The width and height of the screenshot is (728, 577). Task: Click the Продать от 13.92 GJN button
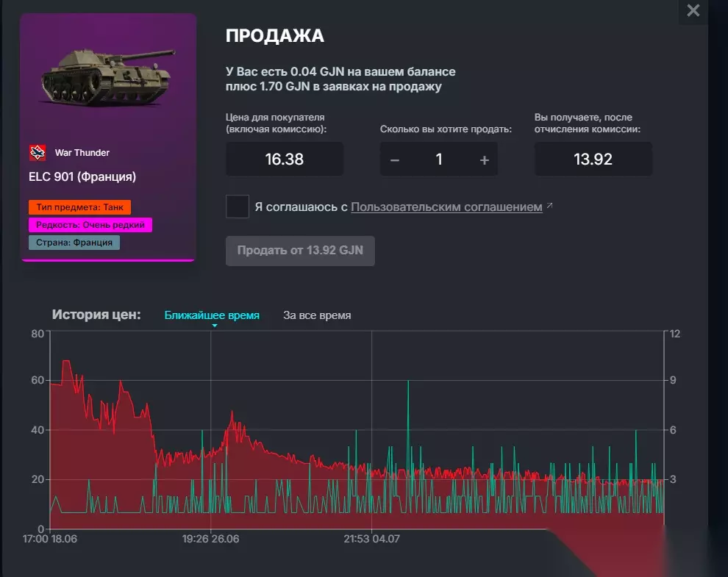click(300, 251)
